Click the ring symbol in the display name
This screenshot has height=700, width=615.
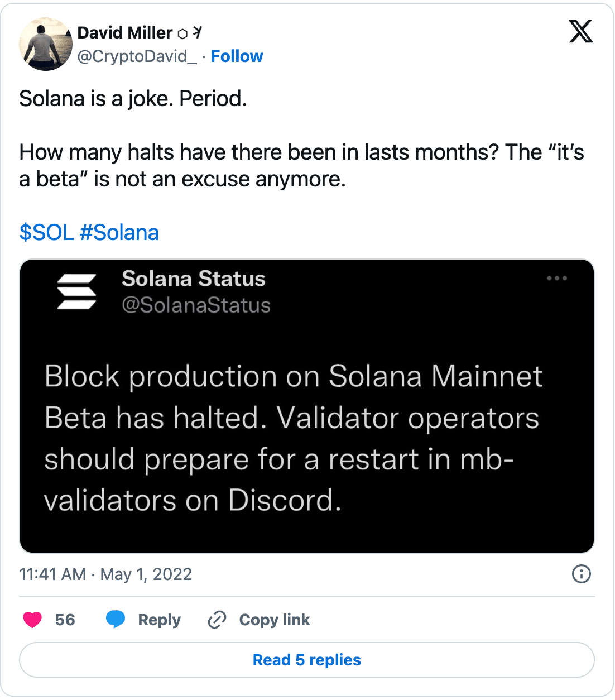click(183, 32)
